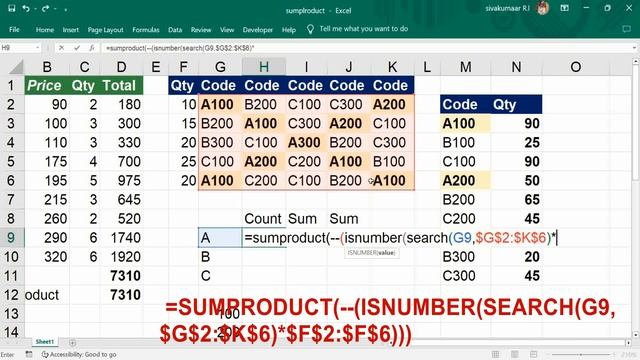Click the user account profile picture

point(542,8)
